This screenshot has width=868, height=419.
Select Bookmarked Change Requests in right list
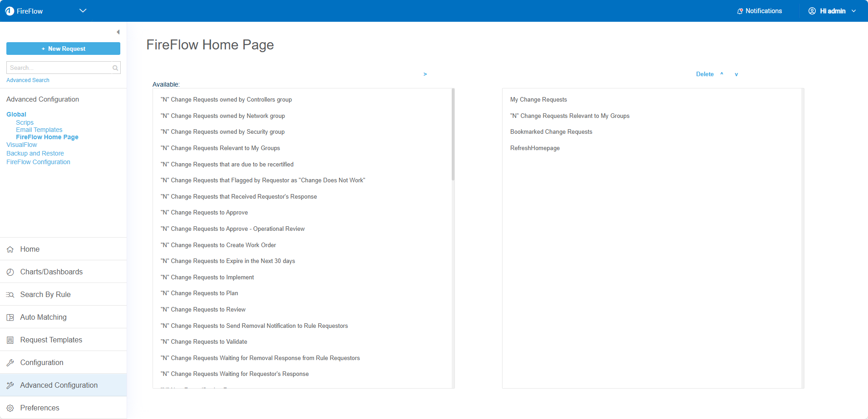[551, 132]
